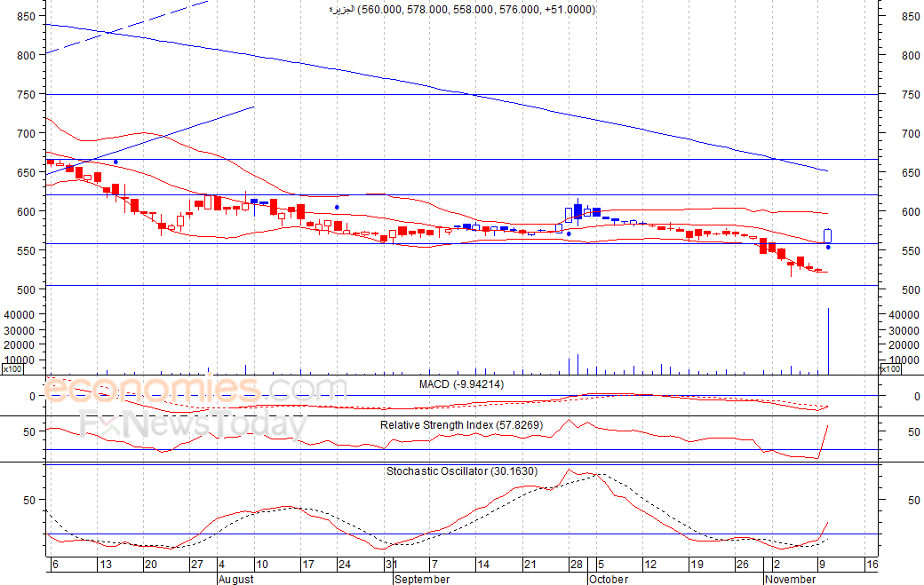Click the 550 label on left price axis

pos(26,250)
